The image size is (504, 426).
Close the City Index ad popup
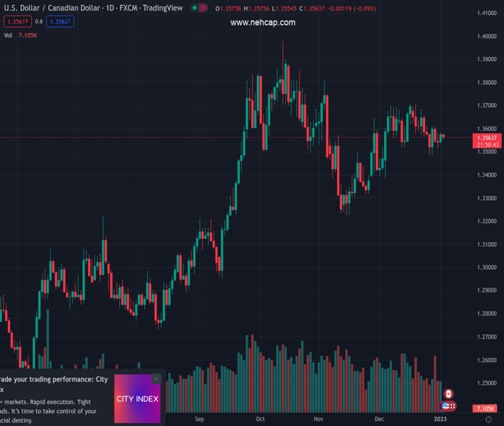coord(156,378)
